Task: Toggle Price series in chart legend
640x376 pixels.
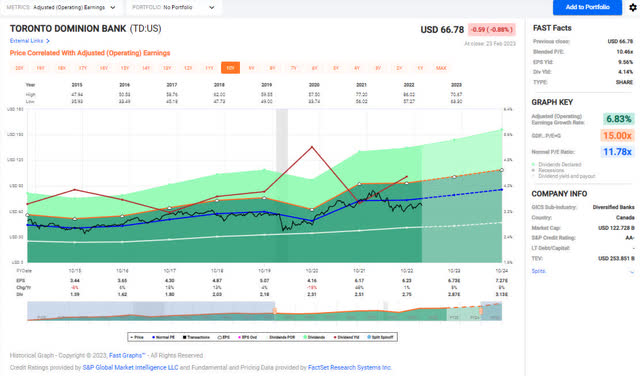Action: click(138, 337)
